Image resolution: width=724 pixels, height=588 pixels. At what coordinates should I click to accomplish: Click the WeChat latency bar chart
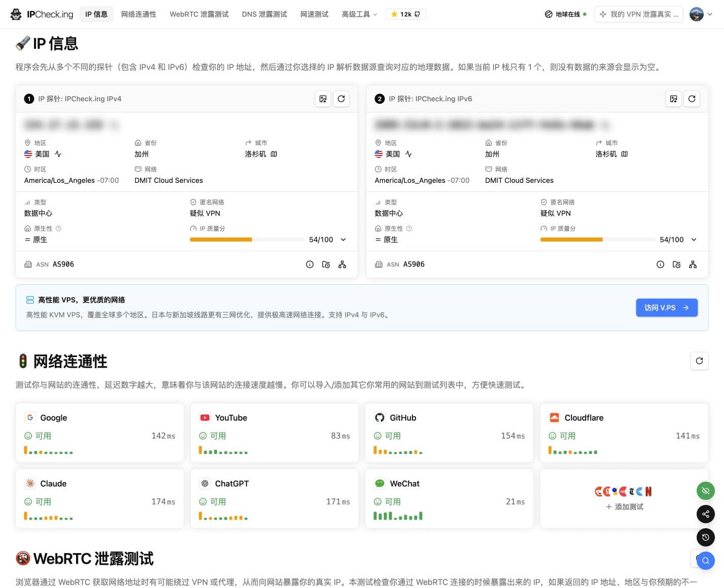tap(398, 516)
